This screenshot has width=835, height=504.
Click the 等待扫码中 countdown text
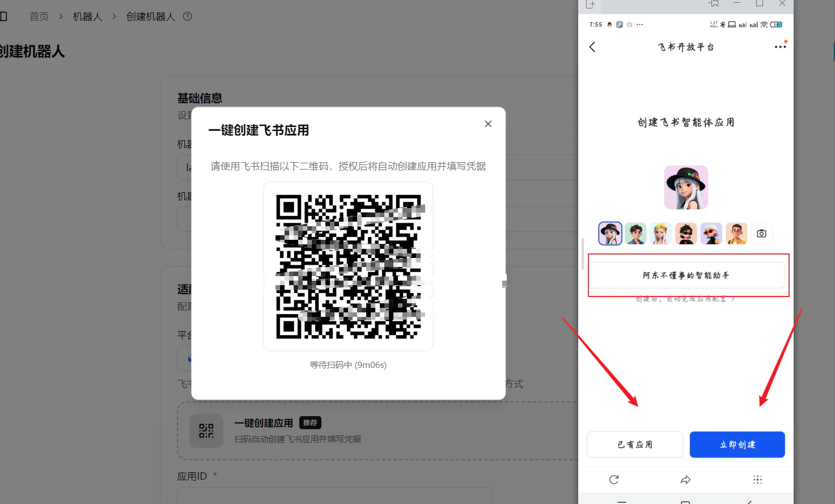pos(348,365)
